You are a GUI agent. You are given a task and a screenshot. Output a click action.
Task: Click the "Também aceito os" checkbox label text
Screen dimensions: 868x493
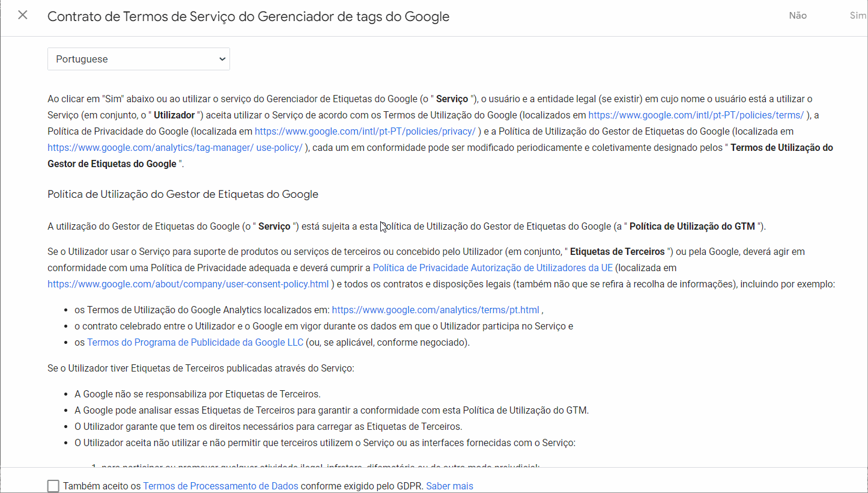point(102,486)
